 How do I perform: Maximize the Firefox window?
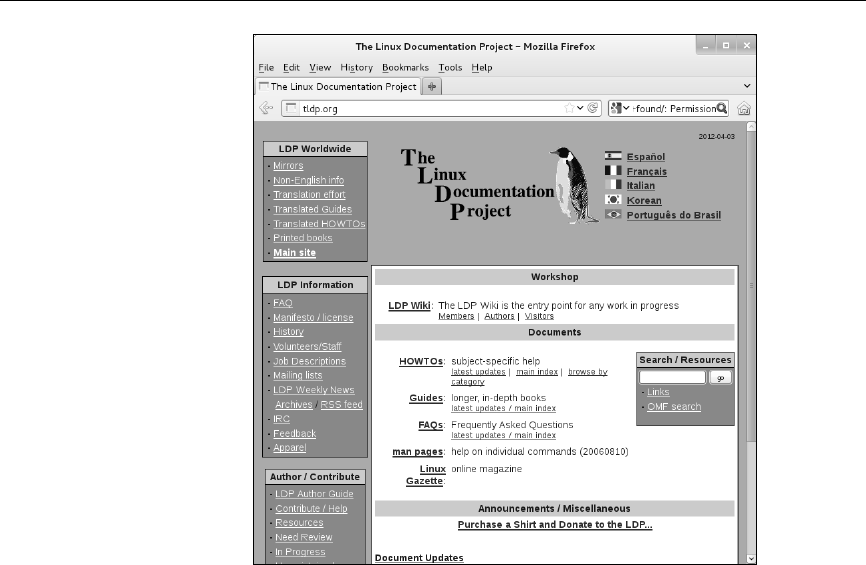point(726,45)
